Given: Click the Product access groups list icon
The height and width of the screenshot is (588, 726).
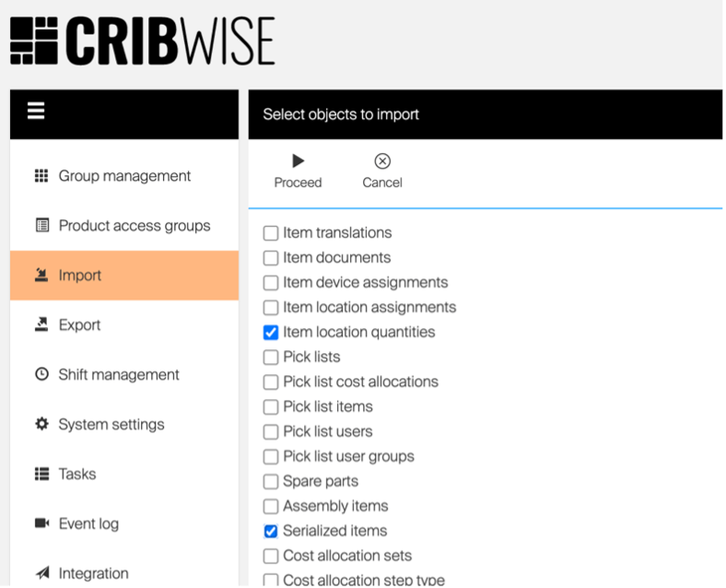Looking at the screenshot, I should pos(41,226).
